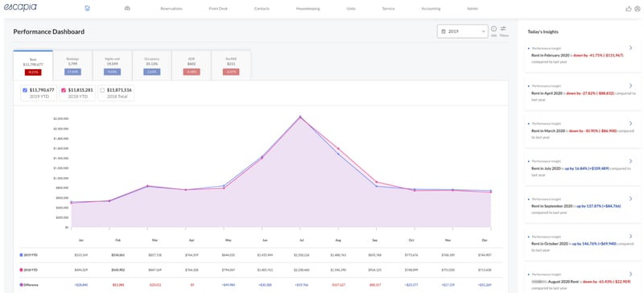Click the pink 2018 YTD legend dot

(x=21, y=270)
